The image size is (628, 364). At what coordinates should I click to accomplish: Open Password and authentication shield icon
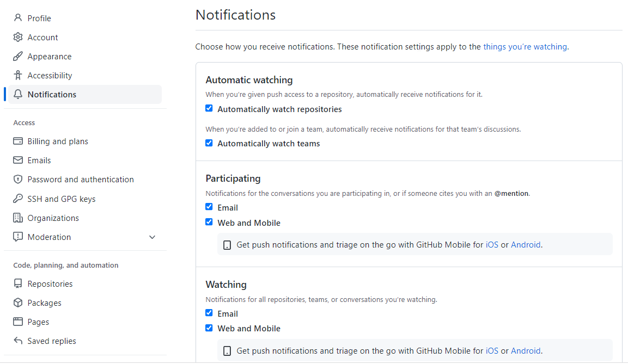17,179
